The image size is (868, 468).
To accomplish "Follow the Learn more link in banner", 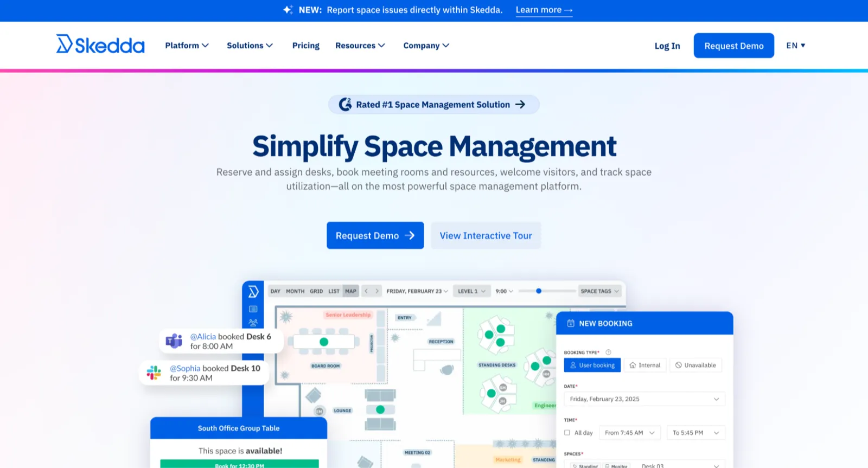I will (544, 10).
